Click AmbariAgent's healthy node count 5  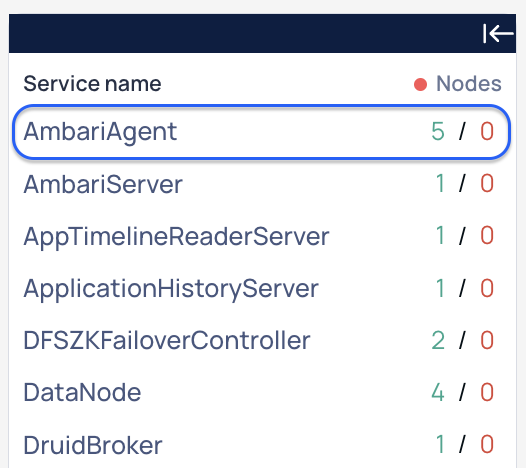click(438, 132)
